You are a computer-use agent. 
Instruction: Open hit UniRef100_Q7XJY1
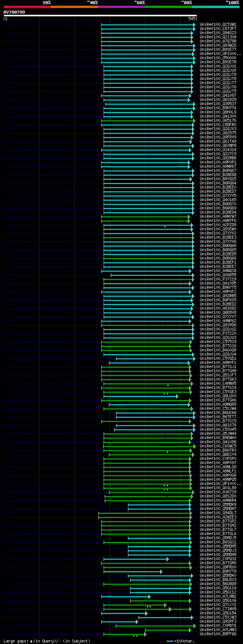coord(218,605)
